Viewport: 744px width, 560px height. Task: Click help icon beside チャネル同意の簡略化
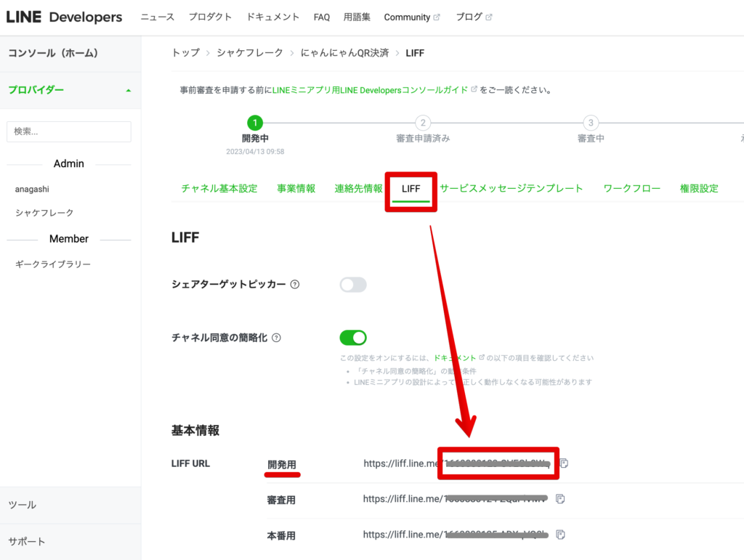click(276, 338)
